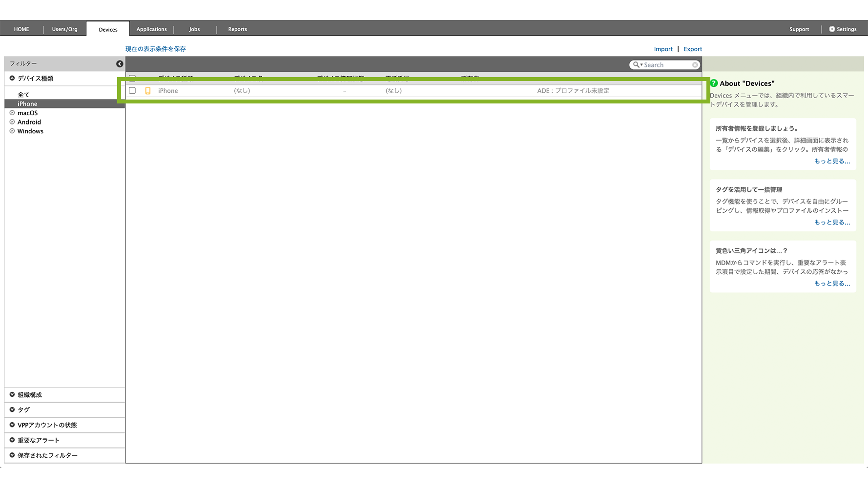Viewport: 868px width, 488px height.
Task: Collapse the デバイス種類 section
Action: 12,78
